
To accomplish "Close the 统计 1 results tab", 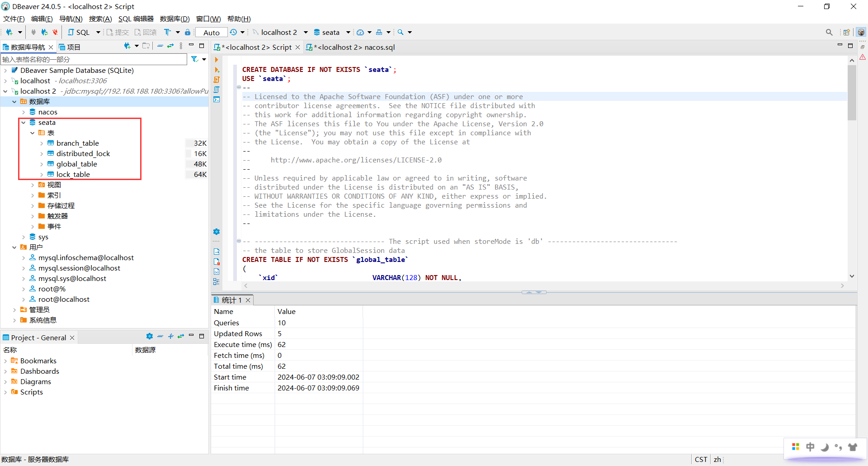I will tap(248, 300).
